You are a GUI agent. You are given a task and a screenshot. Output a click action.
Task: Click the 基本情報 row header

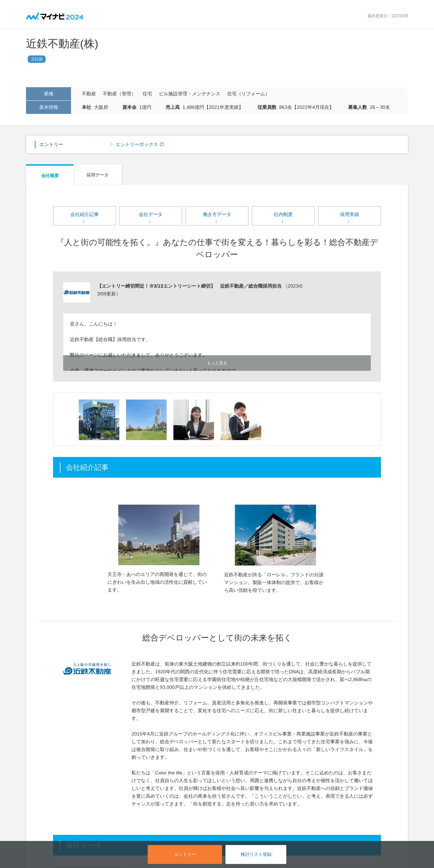pos(48,107)
